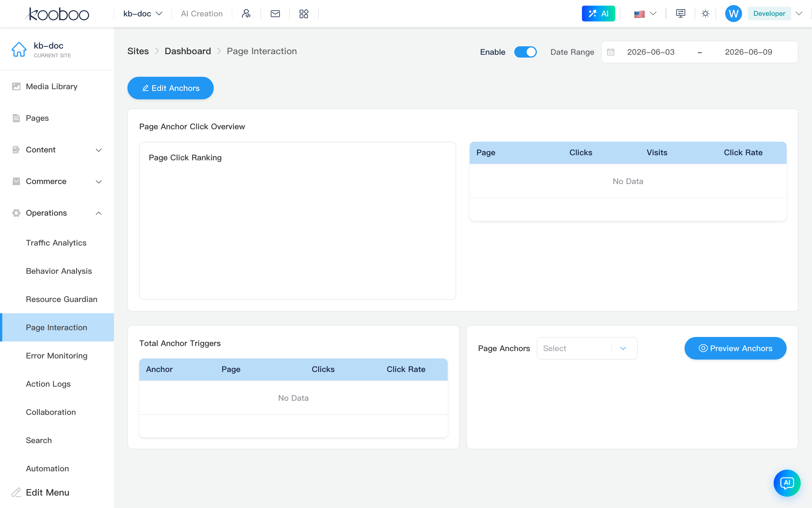The image size is (812, 508).
Task: Click the US flag language icon
Action: (x=639, y=14)
